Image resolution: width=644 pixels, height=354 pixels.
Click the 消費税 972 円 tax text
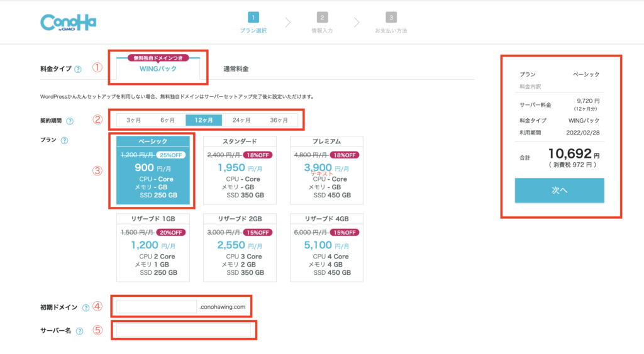572,165
